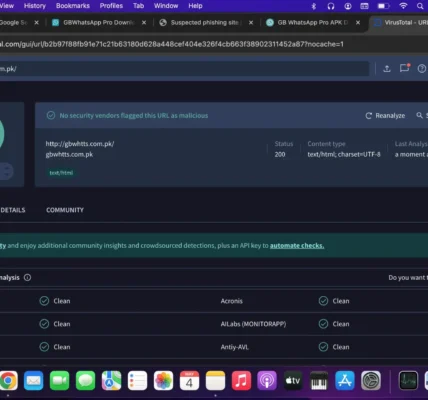Click the Reanalyze button

click(x=385, y=116)
